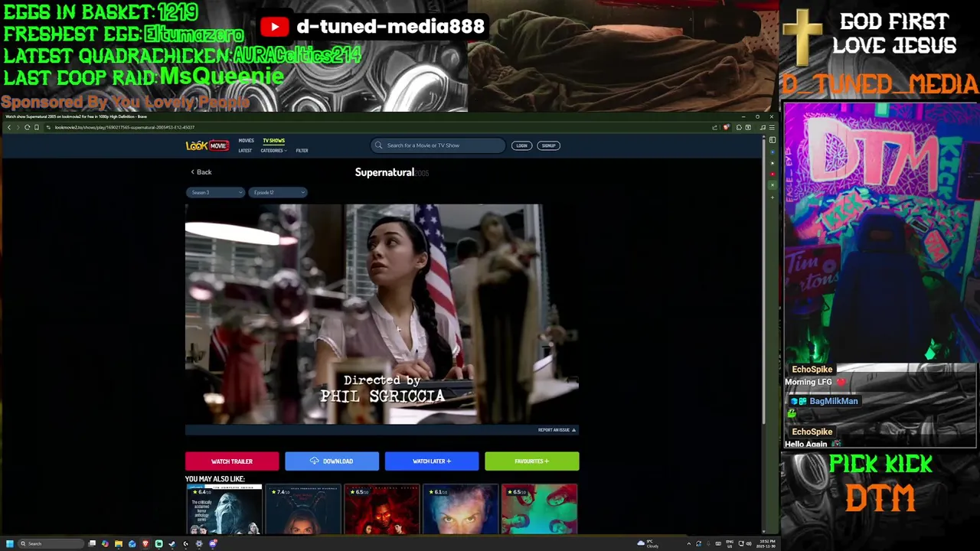Open the 6.5 rated red poster
The image size is (980, 551).
(381, 510)
